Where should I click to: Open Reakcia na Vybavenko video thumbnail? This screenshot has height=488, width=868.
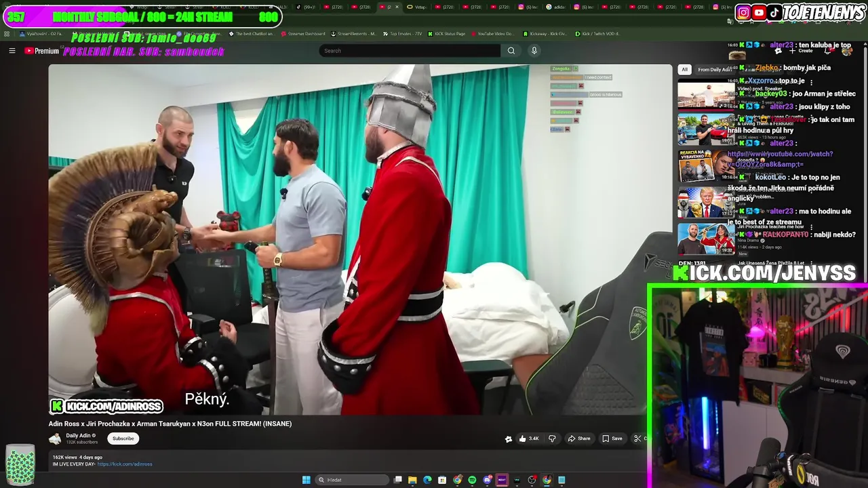[706, 166]
